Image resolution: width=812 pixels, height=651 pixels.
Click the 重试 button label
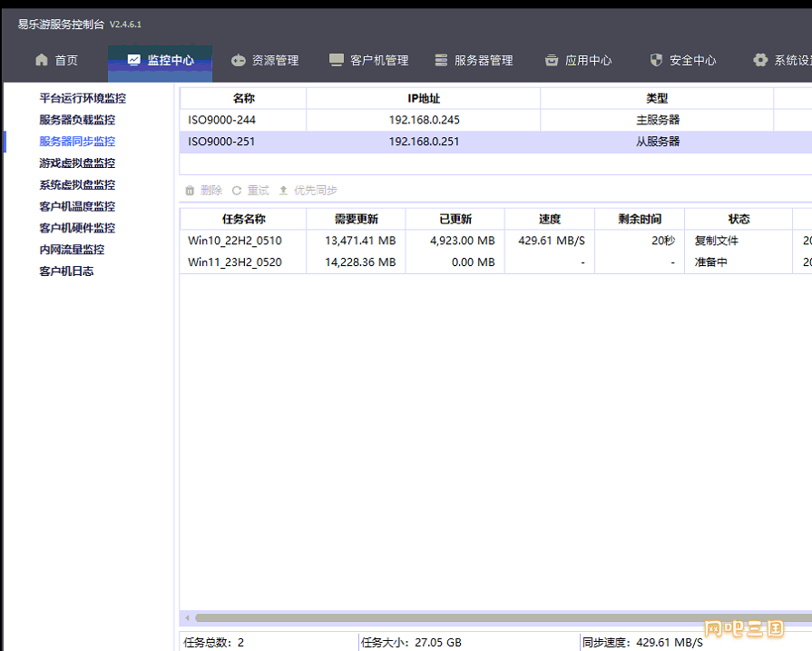pos(258,191)
